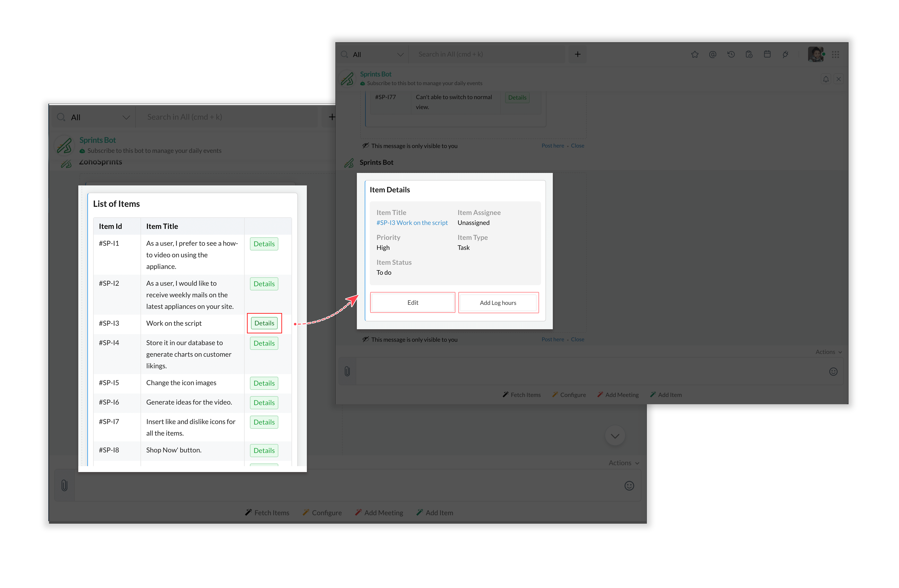
Task: Open the #SP-I3 Work on the script link
Action: [x=412, y=223]
